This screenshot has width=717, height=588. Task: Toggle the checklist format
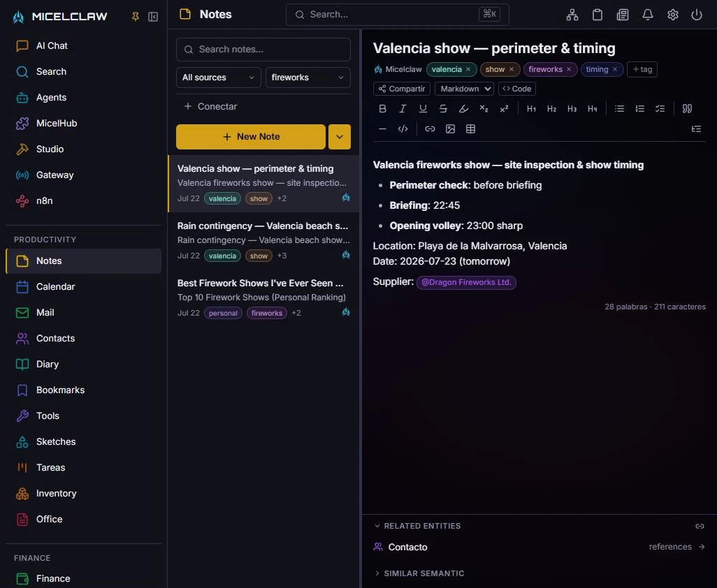(x=660, y=109)
